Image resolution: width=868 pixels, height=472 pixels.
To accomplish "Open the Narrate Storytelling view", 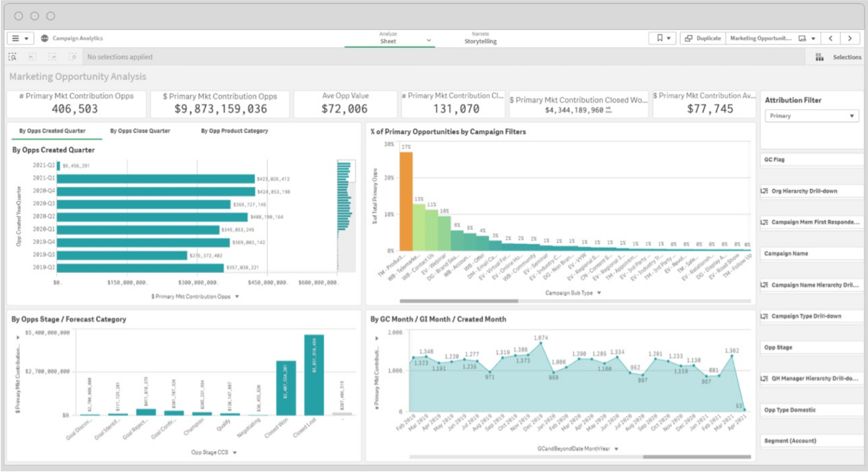I will [480, 38].
